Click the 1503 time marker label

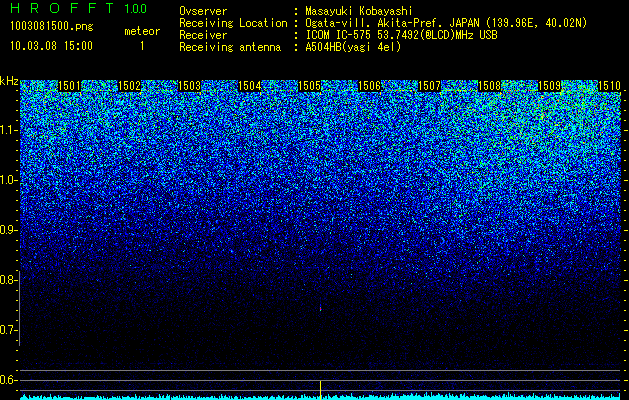189,86
